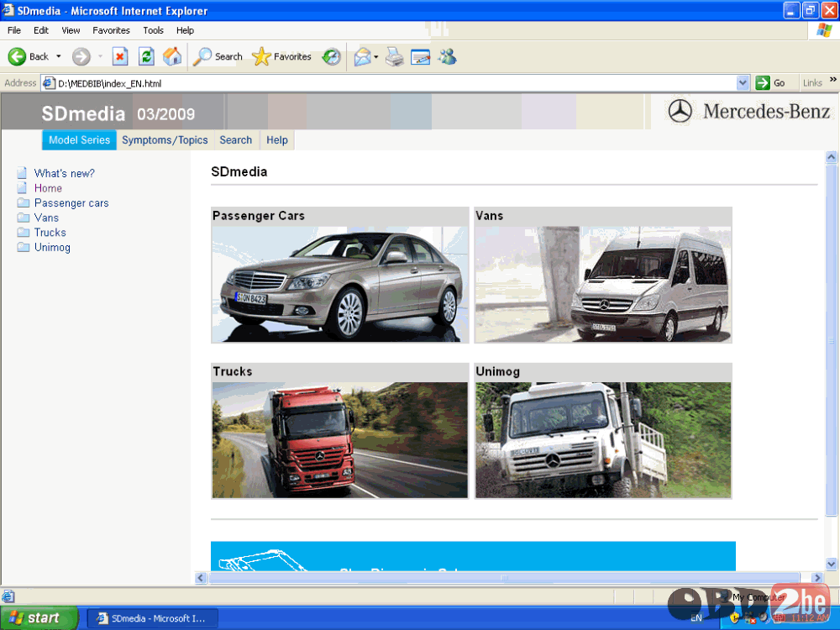
Task: Open the Favorites menu
Action: coord(111,30)
